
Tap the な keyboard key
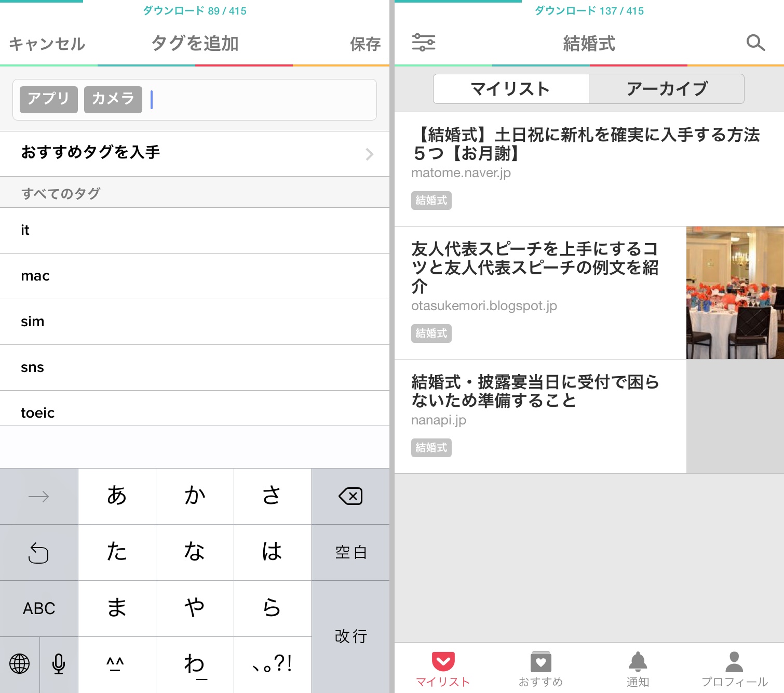(195, 552)
